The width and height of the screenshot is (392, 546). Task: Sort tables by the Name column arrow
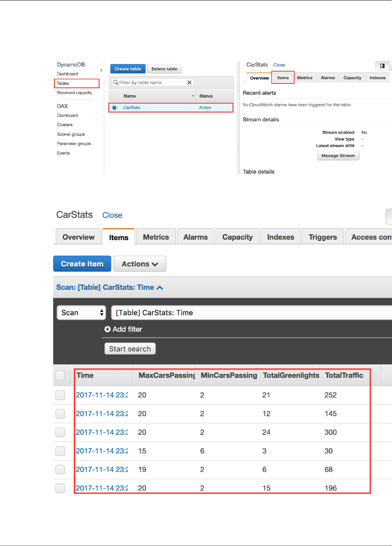[x=193, y=96]
